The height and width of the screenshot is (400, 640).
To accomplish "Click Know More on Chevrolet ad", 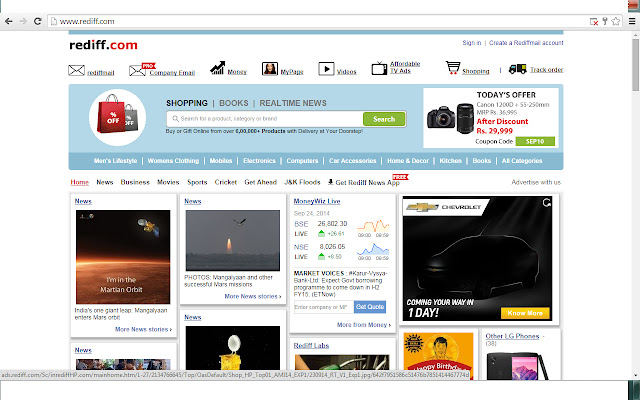I will coord(525,313).
